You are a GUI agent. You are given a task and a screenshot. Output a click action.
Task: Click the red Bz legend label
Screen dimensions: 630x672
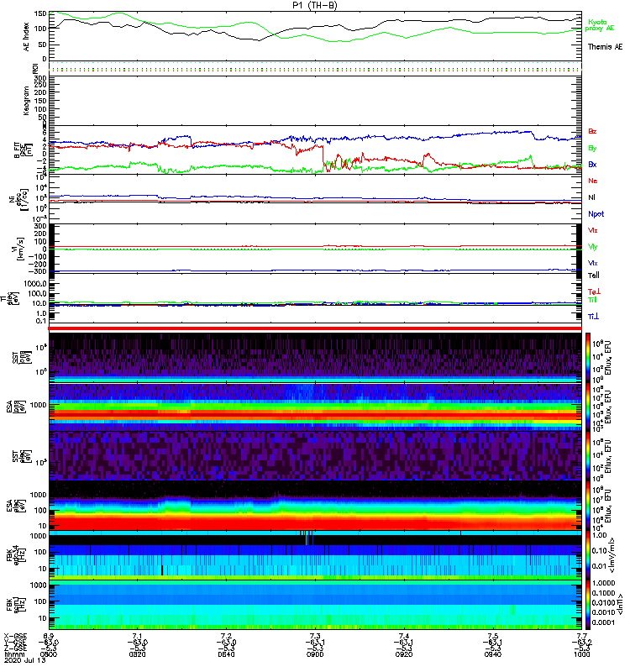592,132
